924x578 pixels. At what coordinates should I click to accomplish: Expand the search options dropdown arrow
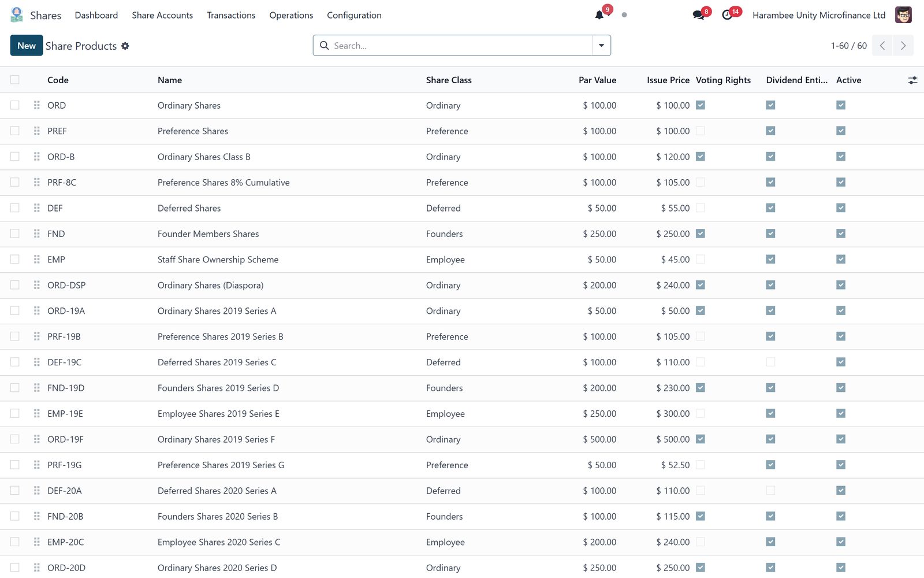pos(601,46)
